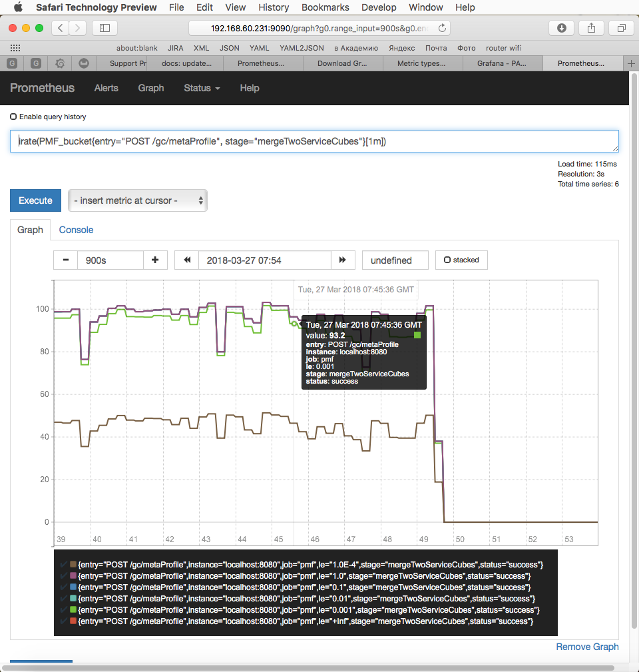Click green swatch in graph tooltip
The height and width of the screenshot is (672, 639).
(417, 335)
